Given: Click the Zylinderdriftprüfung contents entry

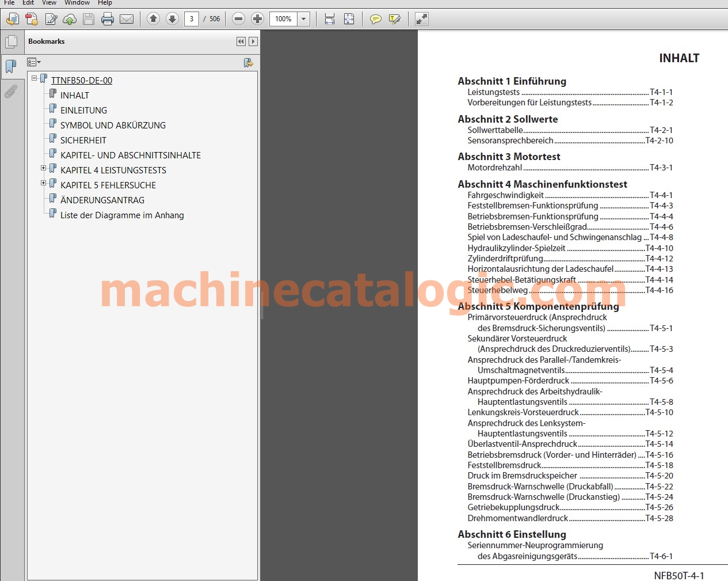Looking at the screenshot, I should pos(570,259).
